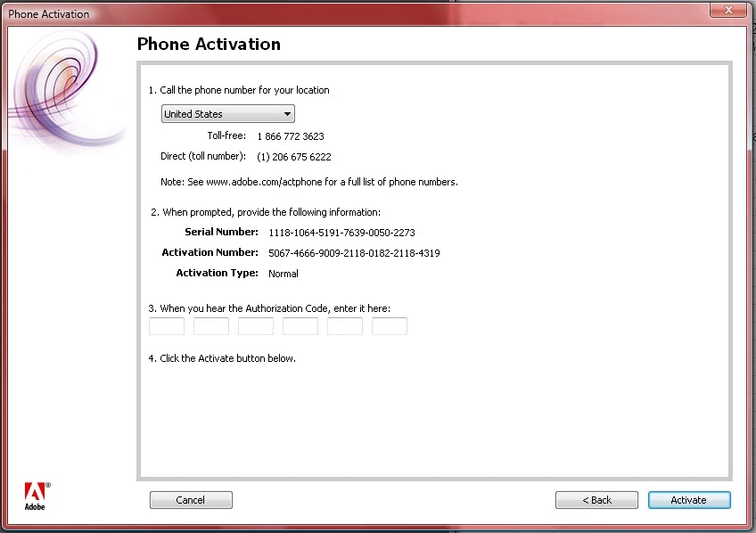The width and height of the screenshot is (756, 533).
Task: Click the Activation Type value Normal
Action: tap(283, 274)
